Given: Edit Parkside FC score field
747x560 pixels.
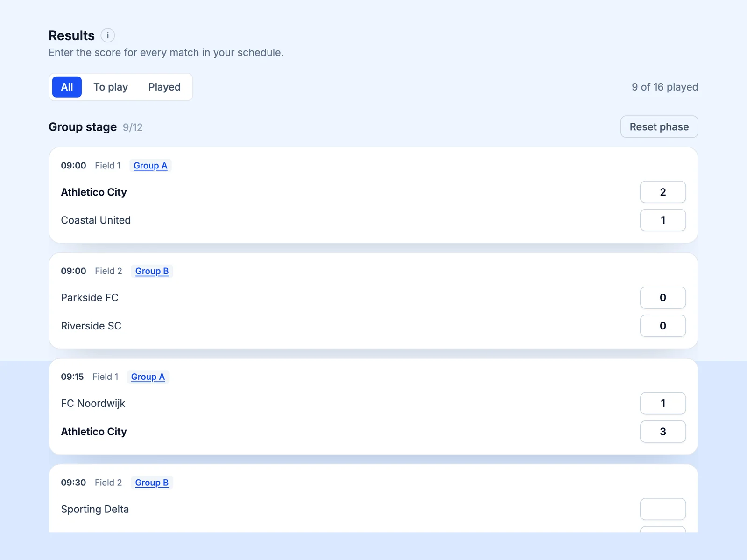Looking at the screenshot, I should [663, 298].
